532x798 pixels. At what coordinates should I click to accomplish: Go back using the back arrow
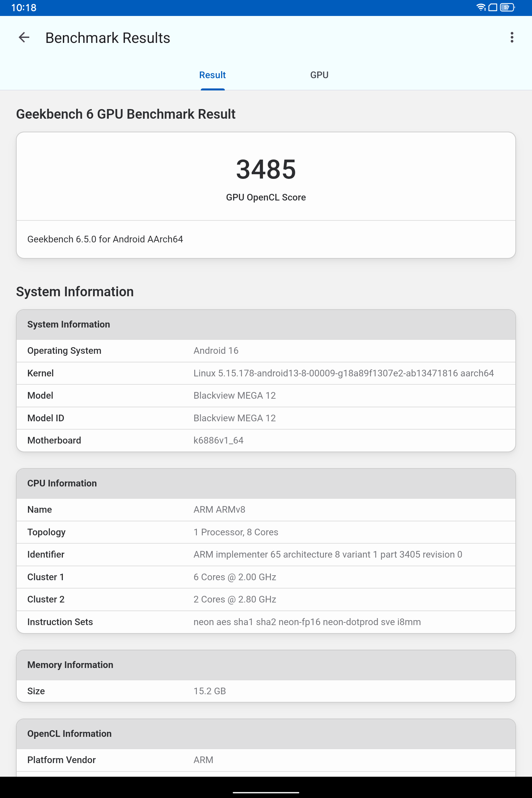[24, 38]
